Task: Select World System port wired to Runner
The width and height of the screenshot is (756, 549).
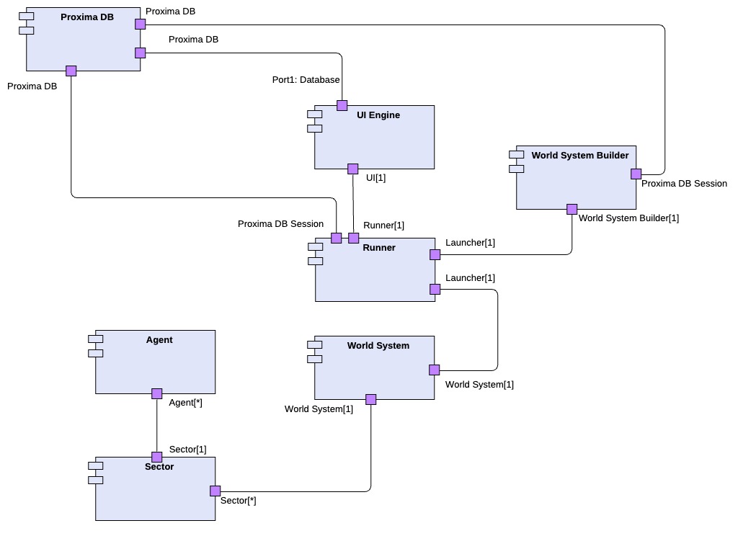Action: pyautogui.click(x=435, y=370)
